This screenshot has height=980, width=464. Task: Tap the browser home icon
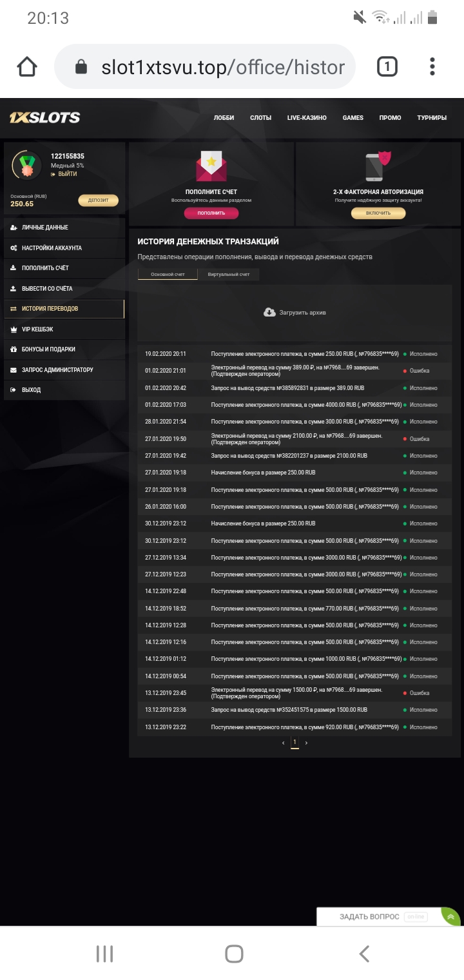27,66
